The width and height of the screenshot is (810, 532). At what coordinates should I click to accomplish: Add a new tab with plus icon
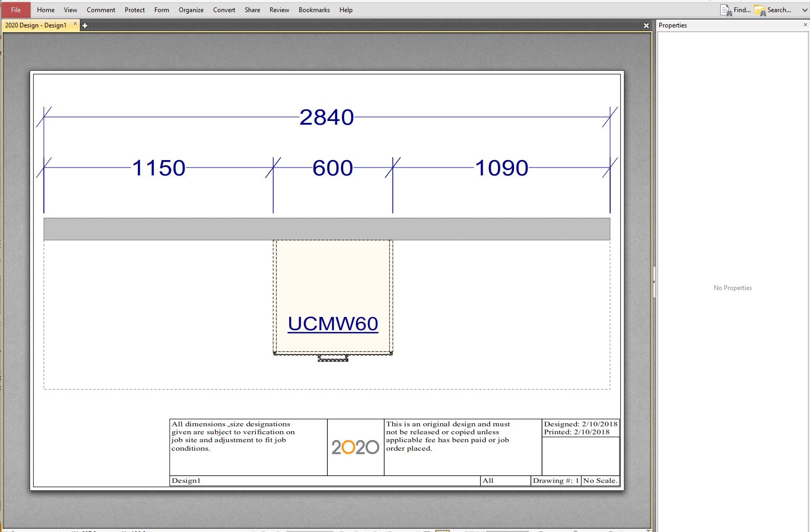[x=85, y=25]
